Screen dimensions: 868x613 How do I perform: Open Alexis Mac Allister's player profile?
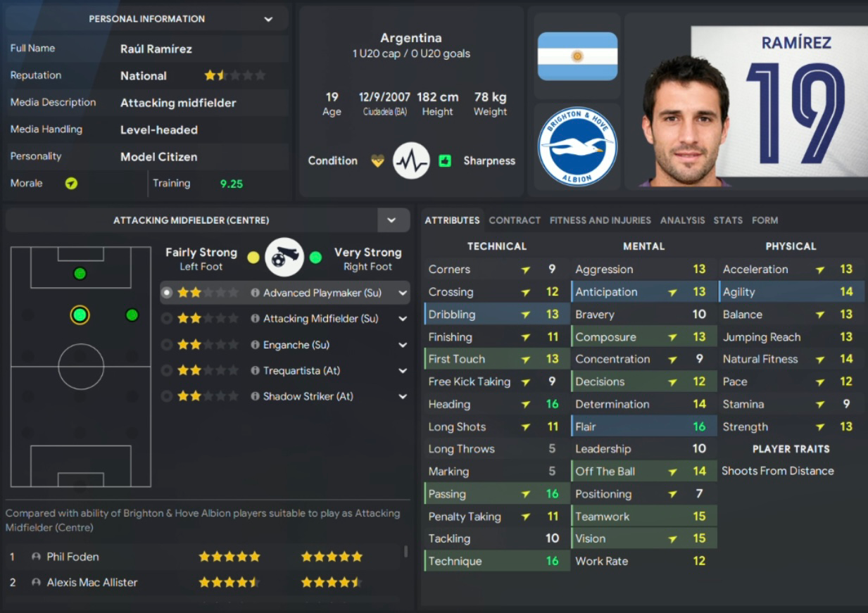tap(92, 583)
